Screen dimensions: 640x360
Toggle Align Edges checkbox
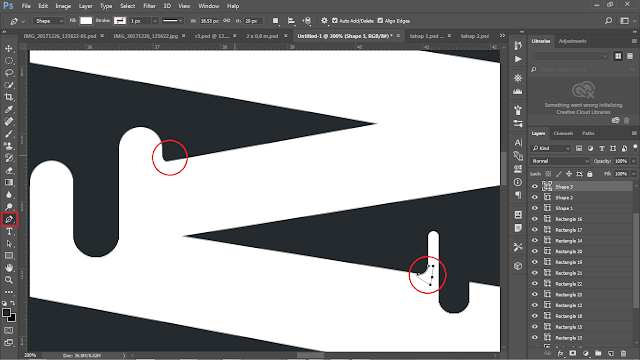380,21
